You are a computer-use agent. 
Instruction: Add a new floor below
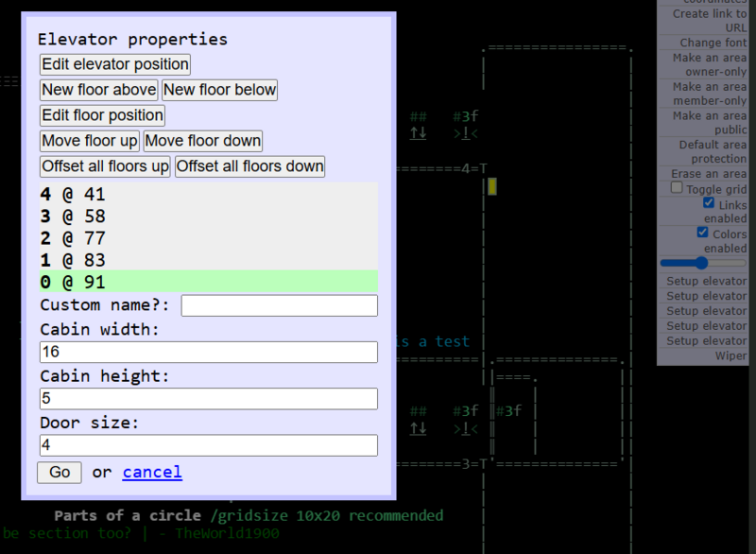(x=219, y=90)
